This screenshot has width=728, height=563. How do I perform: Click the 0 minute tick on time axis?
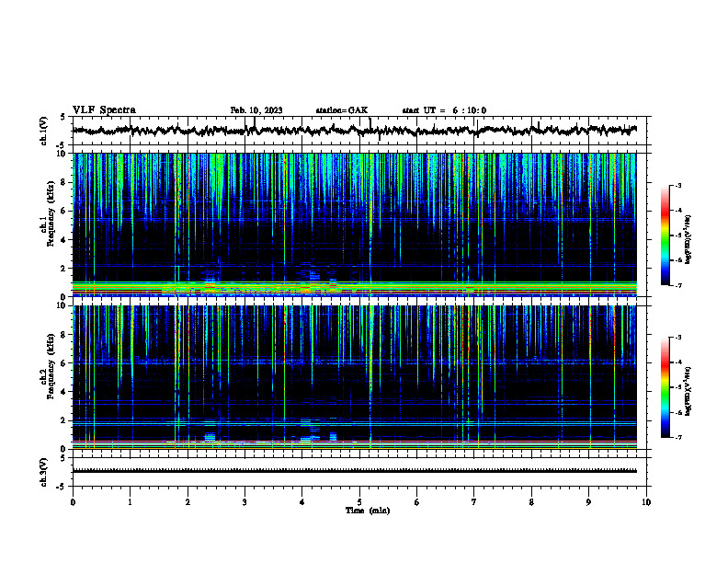73,502
